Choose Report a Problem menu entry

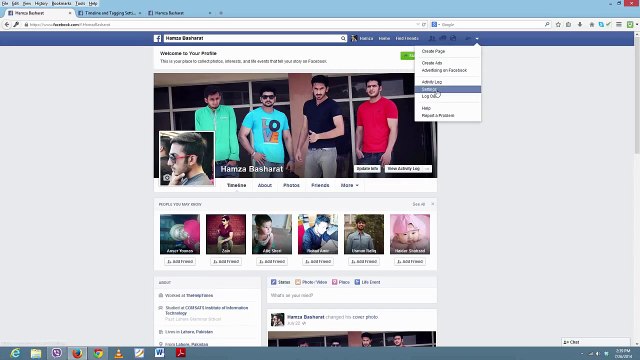[x=438, y=116]
